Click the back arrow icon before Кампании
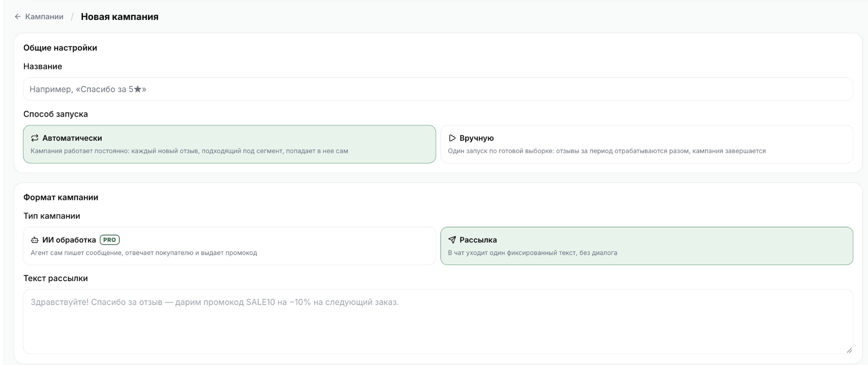 point(17,17)
